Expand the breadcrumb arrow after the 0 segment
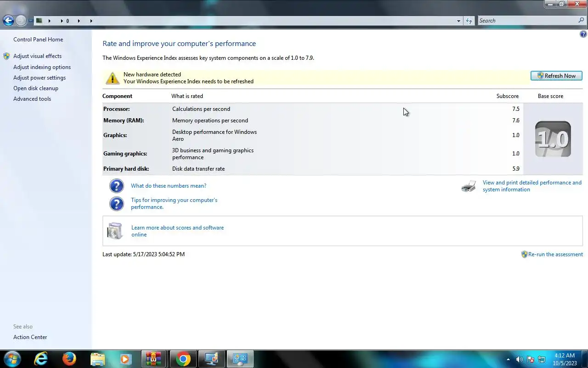The image size is (588, 368). (79, 21)
